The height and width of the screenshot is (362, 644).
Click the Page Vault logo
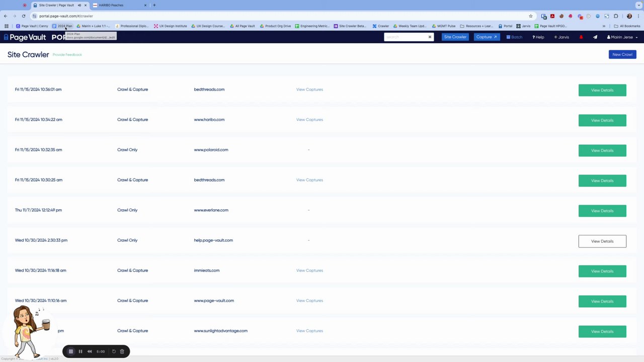pyautogui.click(x=25, y=37)
